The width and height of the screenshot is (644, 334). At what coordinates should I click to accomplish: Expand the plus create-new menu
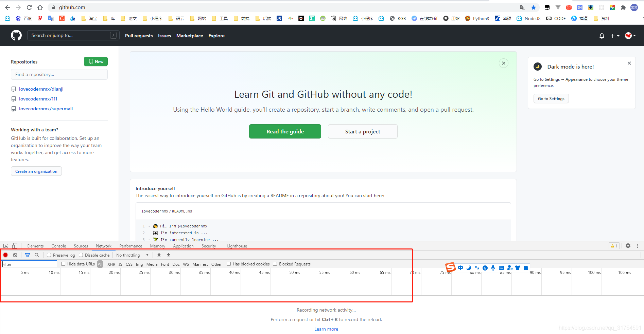pyautogui.click(x=615, y=36)
